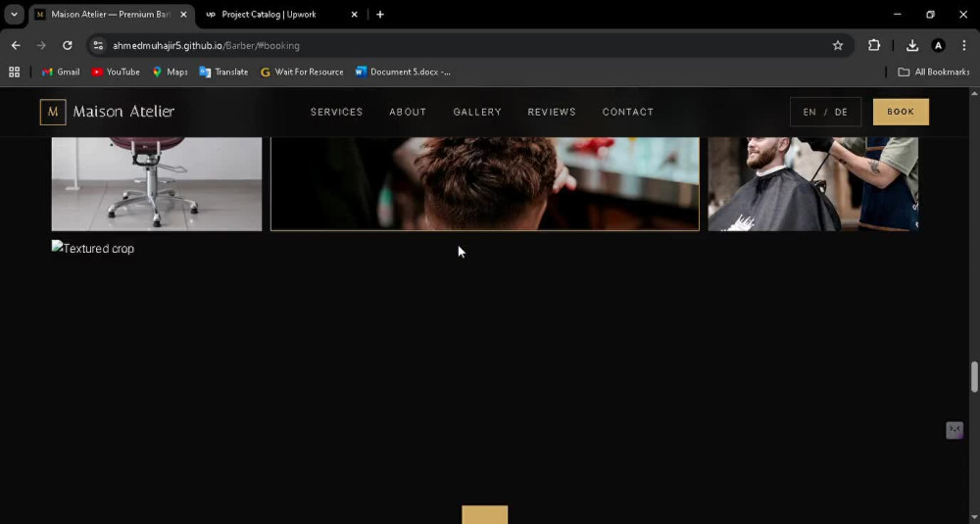Image resolution: width=980 pixels, height=524 pixels.
Task: Minimize the browser window
Action: [x=898, y=15]
